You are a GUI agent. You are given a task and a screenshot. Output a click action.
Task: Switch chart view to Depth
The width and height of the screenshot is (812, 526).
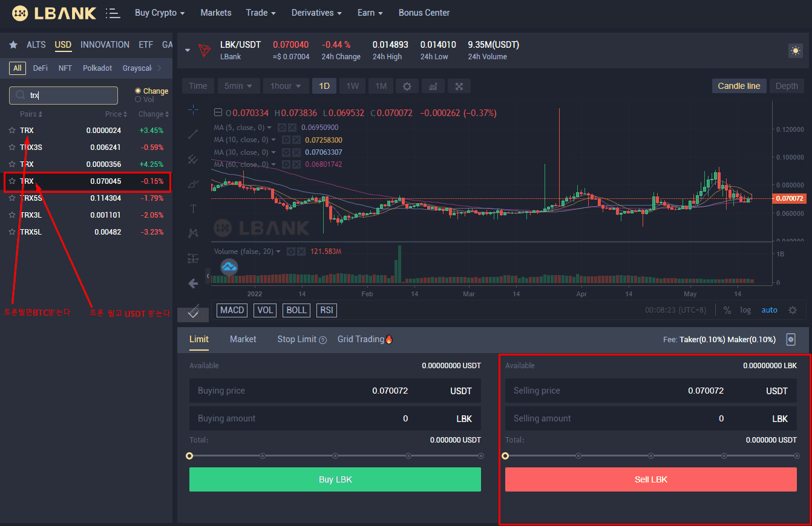tap(787, 86)
